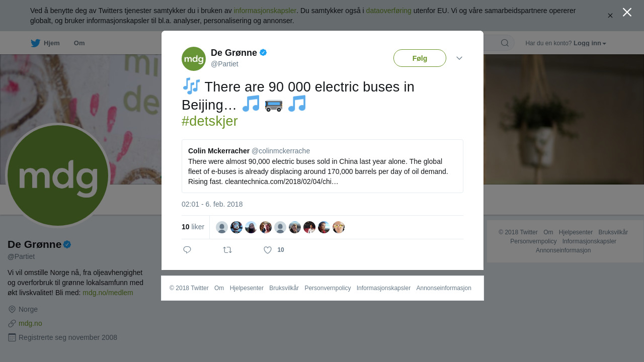This screenshot has height=362, width=644.
Task: Click the first liker's avatar thumbnail
Action: coord(222,227)
